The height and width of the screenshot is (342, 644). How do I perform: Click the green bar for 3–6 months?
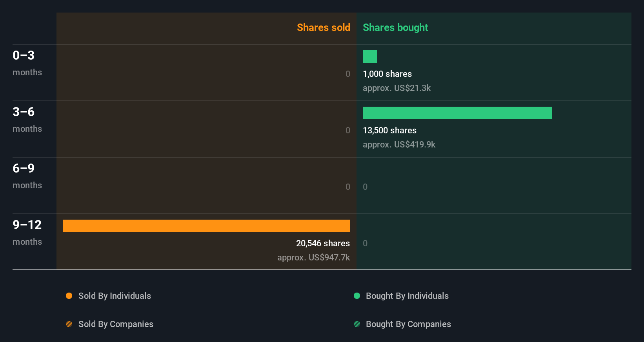[x=457, y=113]
